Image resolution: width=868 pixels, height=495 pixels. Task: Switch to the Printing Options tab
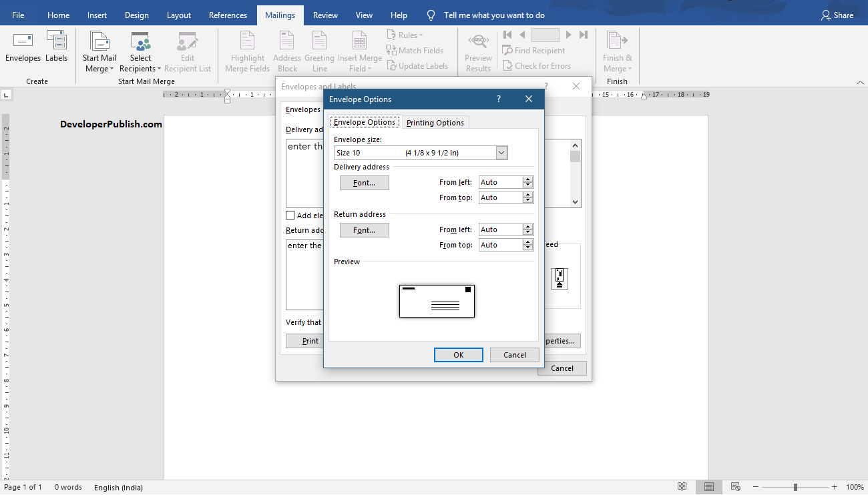pos(435,122)
